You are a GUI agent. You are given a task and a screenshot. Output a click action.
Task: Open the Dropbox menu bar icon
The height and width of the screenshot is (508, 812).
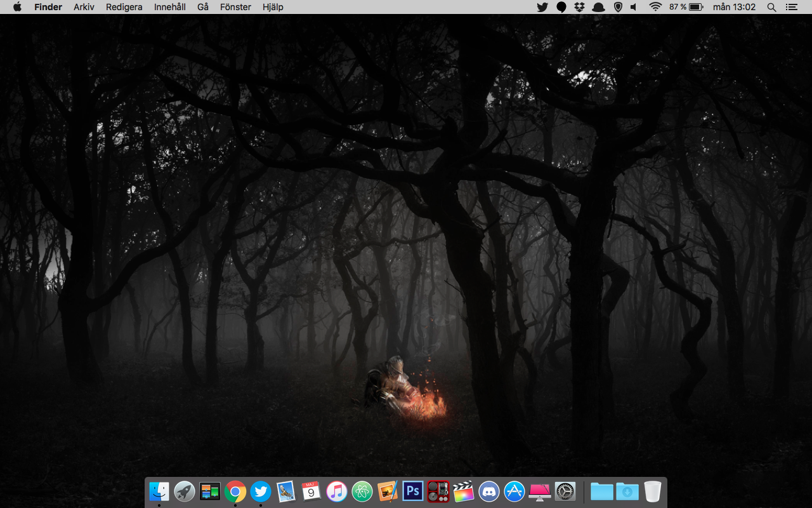click(x=579, y=7)
